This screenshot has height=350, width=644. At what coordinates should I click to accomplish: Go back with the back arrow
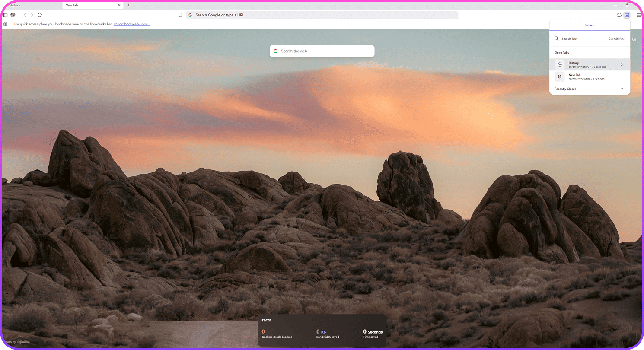(x=25, y=15)
